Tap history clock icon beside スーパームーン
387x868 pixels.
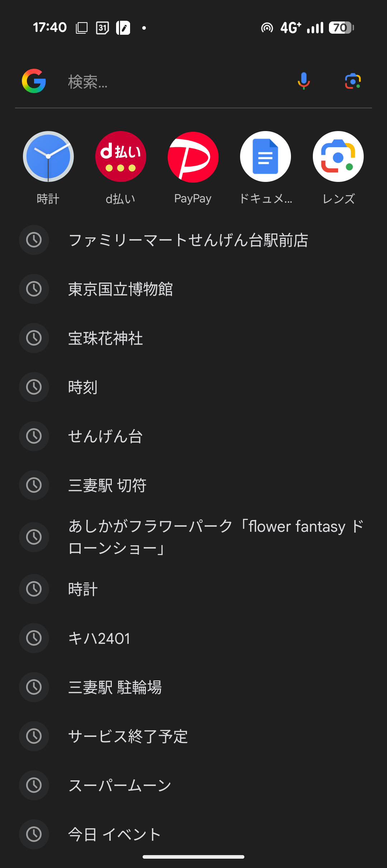pyautogui.click(x=34, y=785)
